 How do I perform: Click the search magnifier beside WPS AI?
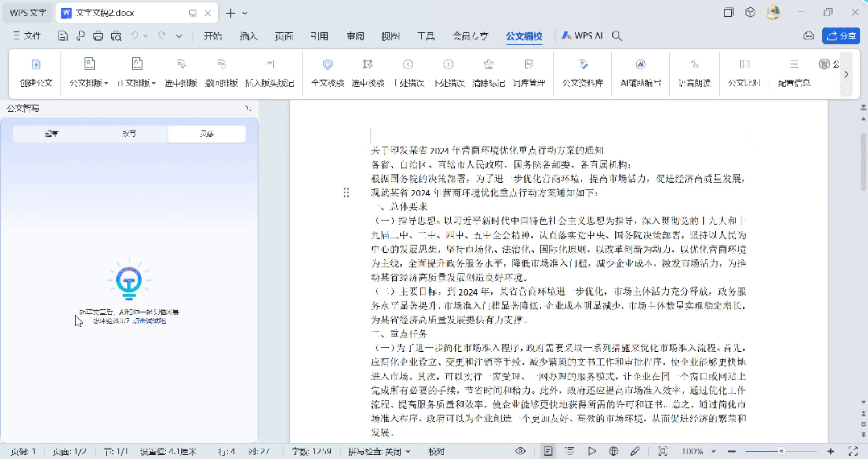tap(617, 36)
